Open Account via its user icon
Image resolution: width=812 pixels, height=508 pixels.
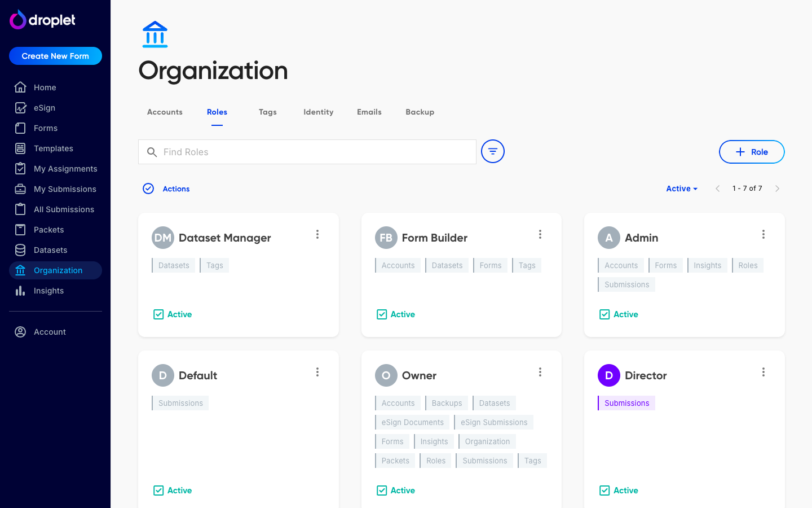tap(20, 332)
